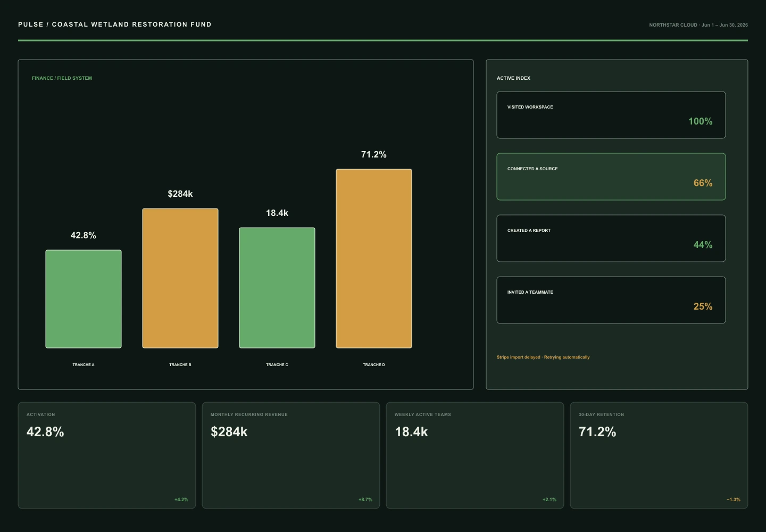This screenshot has width=766, height=532.
Task: Click the Stripe import delayed notice
Action: (x=543, y=357)
